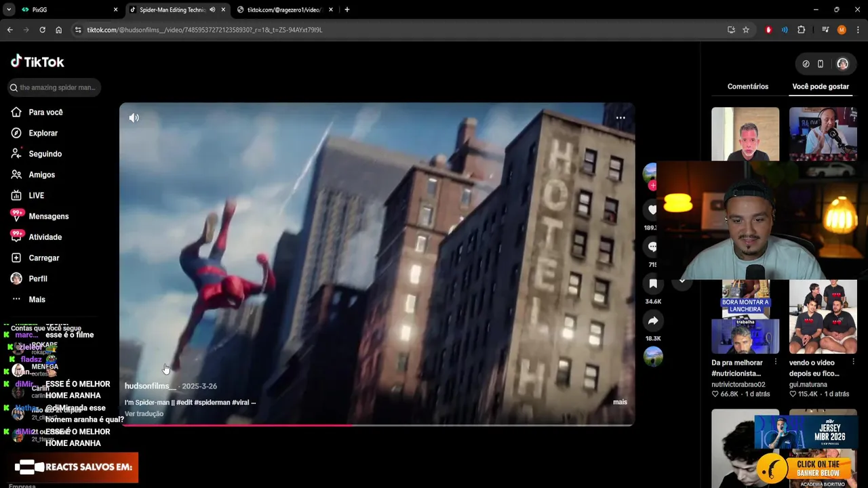
Task: Open the tab search dropdown arrow
Action: (9, 9)
